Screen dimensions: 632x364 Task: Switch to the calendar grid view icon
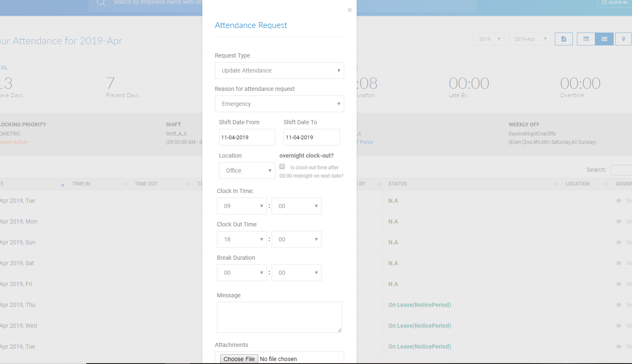(x=586, y=39)
